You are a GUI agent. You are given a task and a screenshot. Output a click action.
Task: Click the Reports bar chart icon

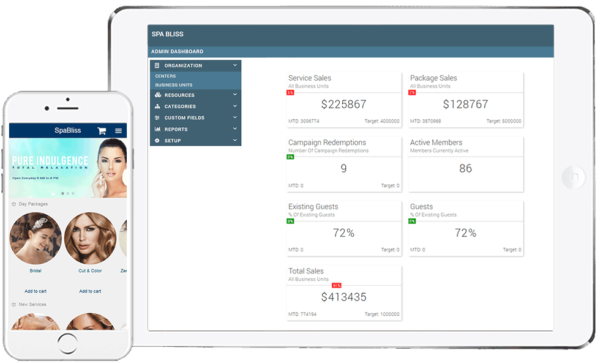pyautogui.click(x=157, y=129)
